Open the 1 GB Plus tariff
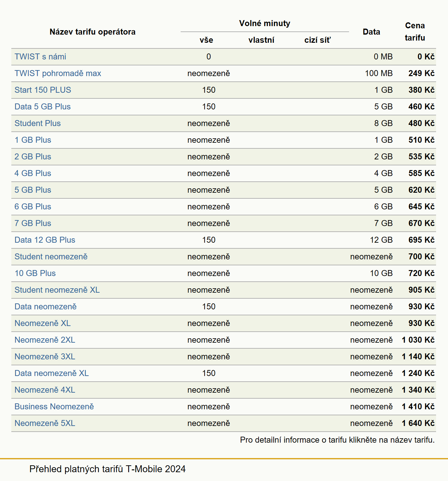The width and height of the screenshot is (448, 481). [x=33, y=140]
